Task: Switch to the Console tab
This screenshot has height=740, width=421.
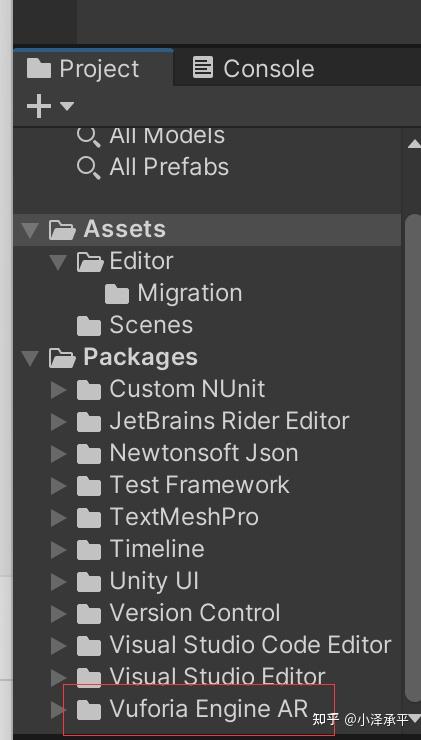Action: click(x=254, y=68)
